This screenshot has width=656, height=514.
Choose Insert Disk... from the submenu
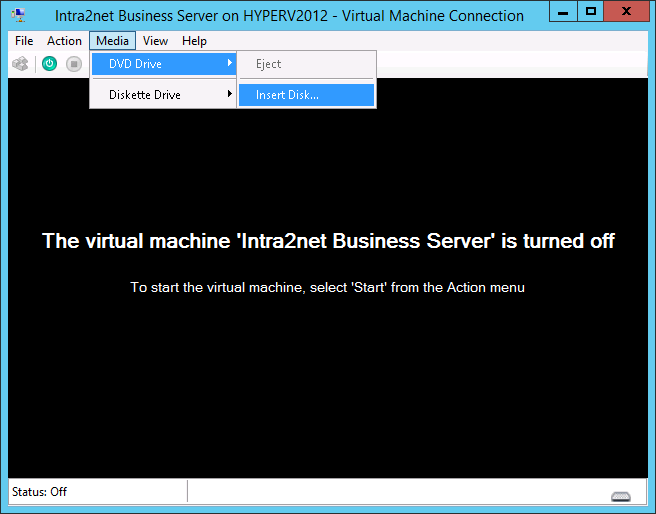306,95
